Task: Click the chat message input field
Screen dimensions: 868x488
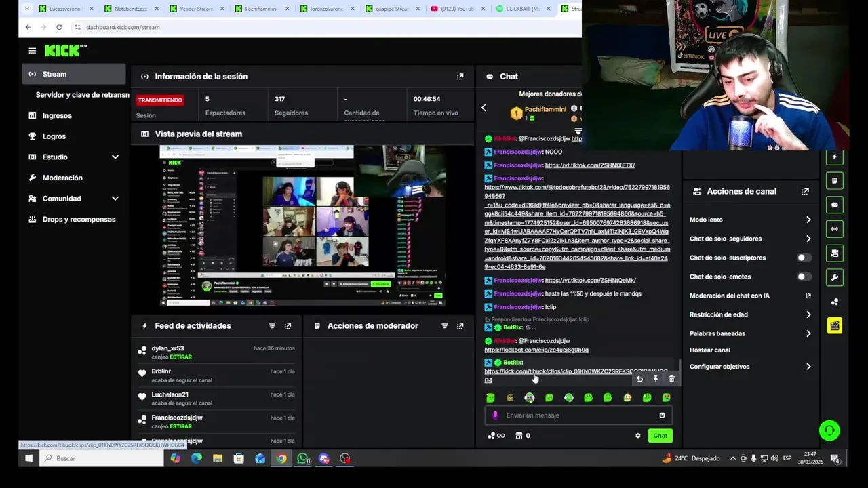Action: [578, 415]
